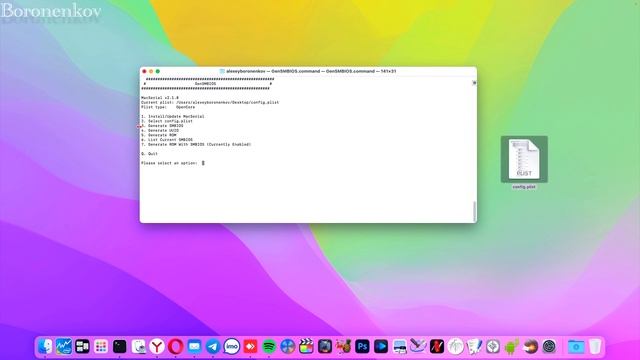Click the 'Current plist' path line
640x360 pixels.
click(x=210, y=102)
